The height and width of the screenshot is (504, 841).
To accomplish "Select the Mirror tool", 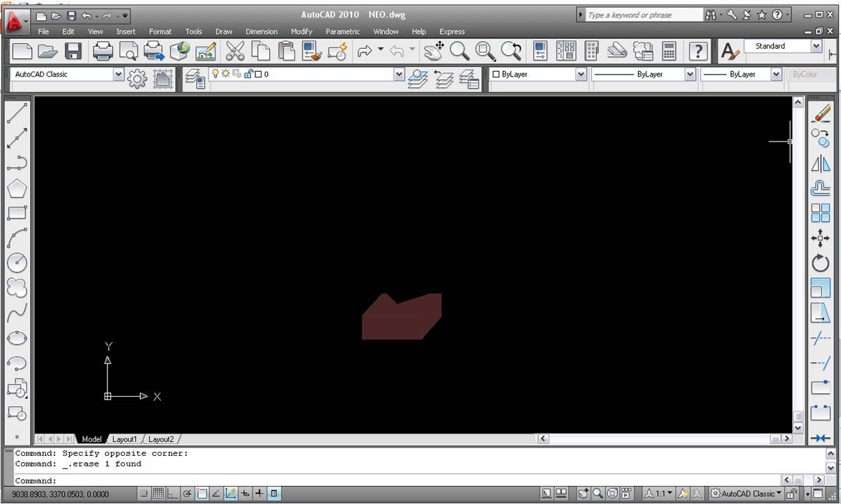I will point(821,164).
